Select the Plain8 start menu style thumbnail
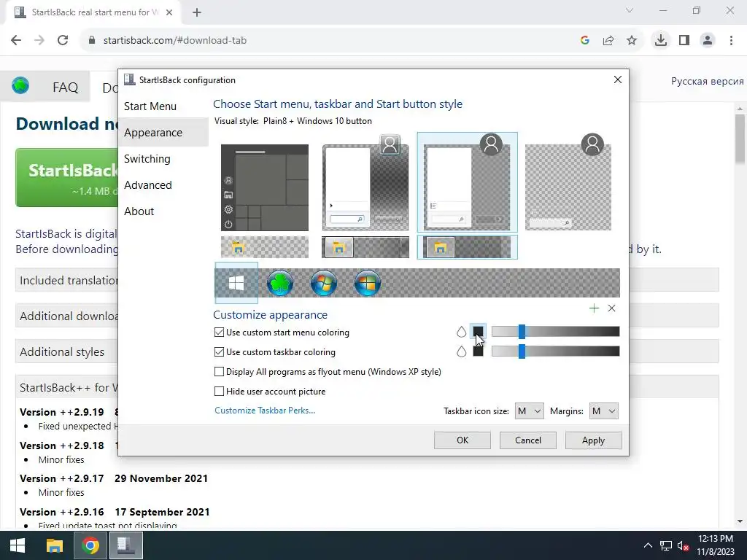This screenshot has height=560, width=747. pyautogui.click(x=467, y=182)
